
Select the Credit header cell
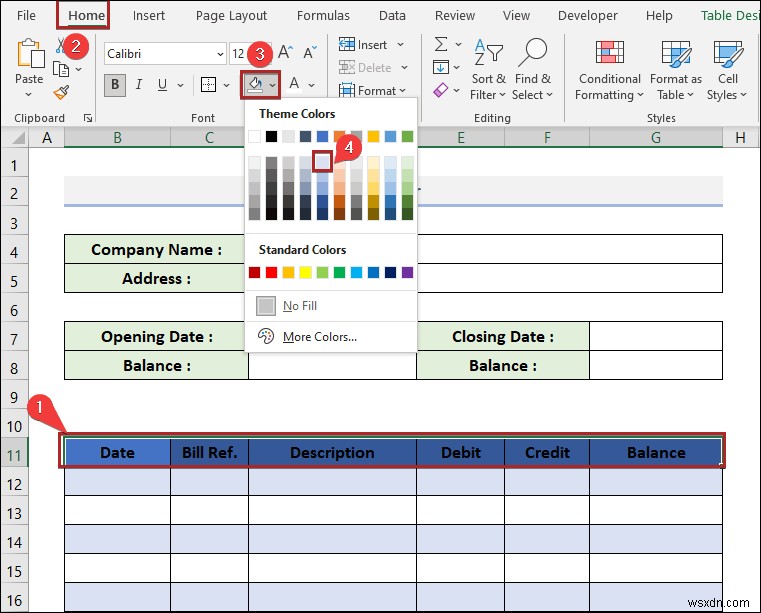click(547, 453)
